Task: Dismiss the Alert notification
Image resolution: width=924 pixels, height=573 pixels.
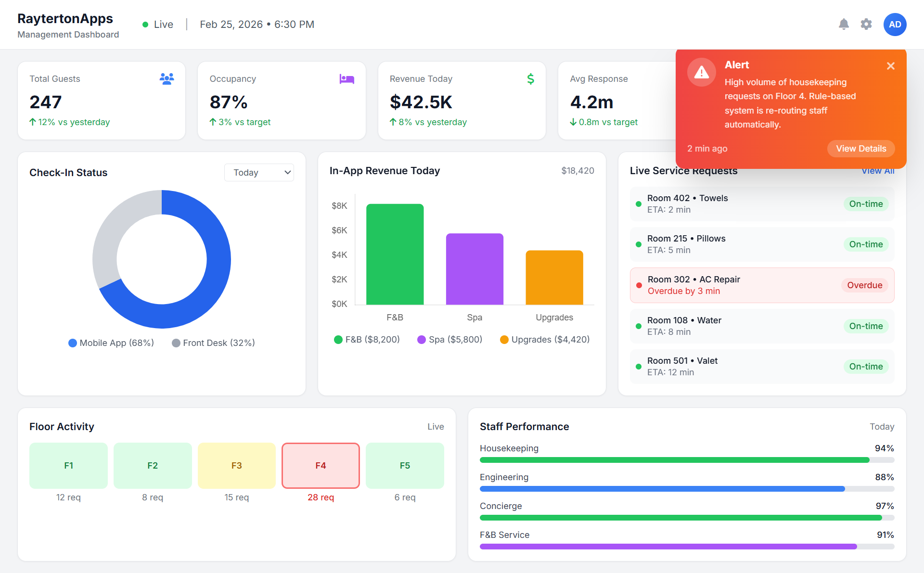Action: point(891,66)
